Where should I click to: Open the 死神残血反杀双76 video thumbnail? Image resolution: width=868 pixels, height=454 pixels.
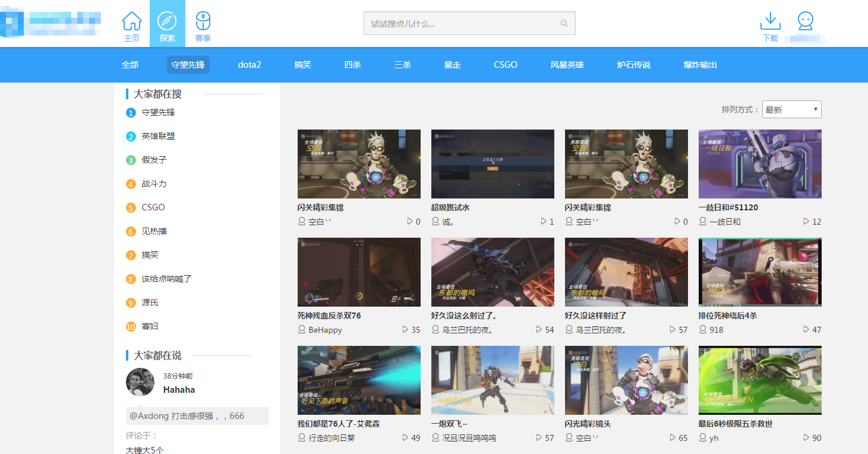[x=359, y=272]
